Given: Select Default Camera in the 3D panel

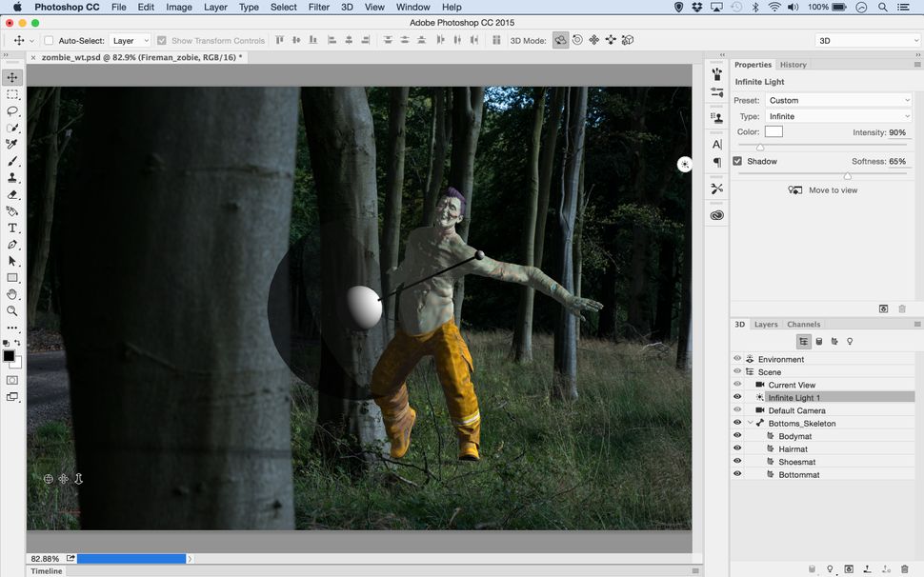Looking at the screenshot, I should coord(796,410).
